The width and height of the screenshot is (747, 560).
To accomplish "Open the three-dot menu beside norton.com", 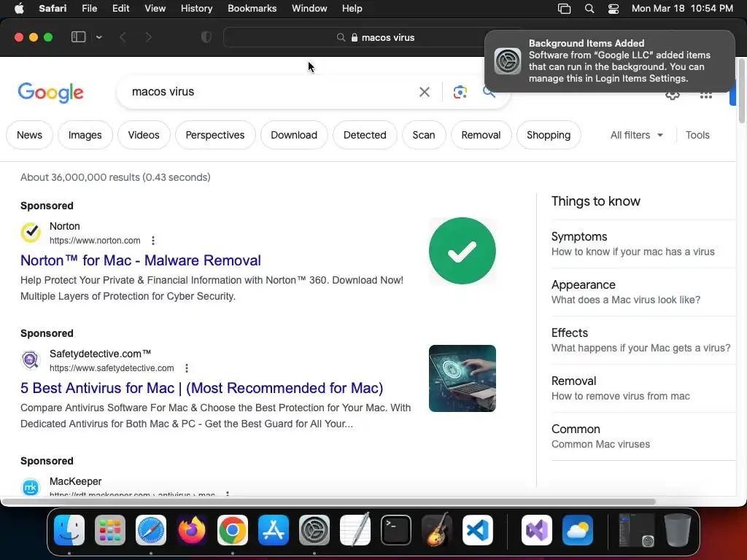I will (x=153, y=241).
